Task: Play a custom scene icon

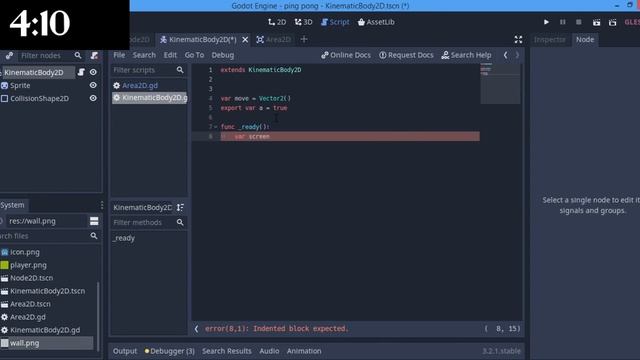Action: pyautogui.click(x=612, y=22)
